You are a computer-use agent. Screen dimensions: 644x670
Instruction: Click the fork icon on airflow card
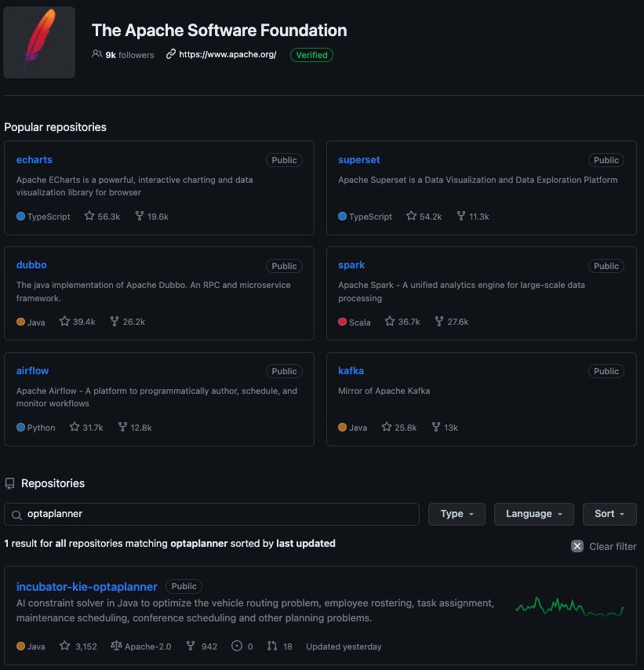122,427
